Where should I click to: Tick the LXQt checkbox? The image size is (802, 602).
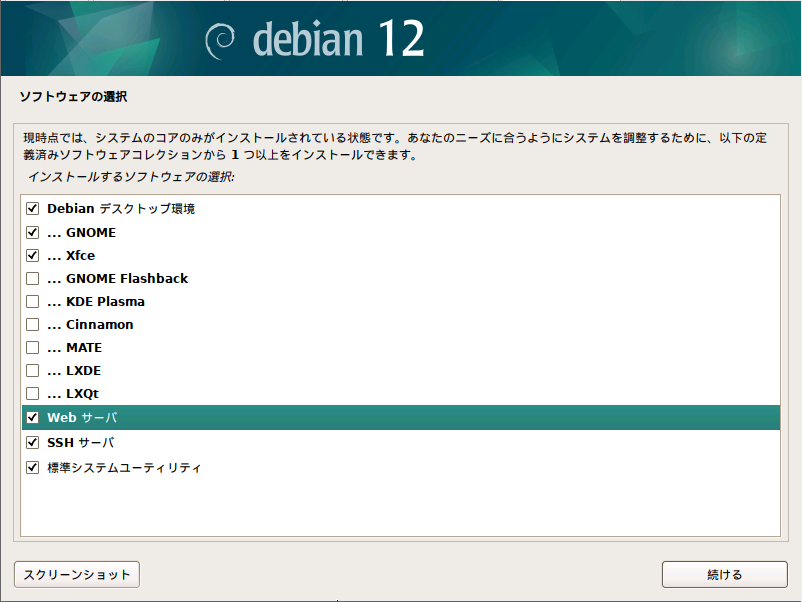(33, 393)
